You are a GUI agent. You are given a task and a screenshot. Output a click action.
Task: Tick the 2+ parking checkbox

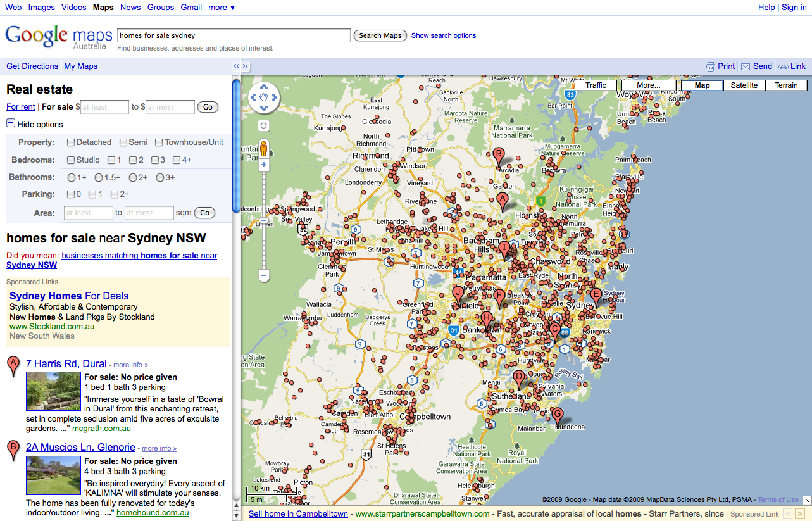coord(115,194)
